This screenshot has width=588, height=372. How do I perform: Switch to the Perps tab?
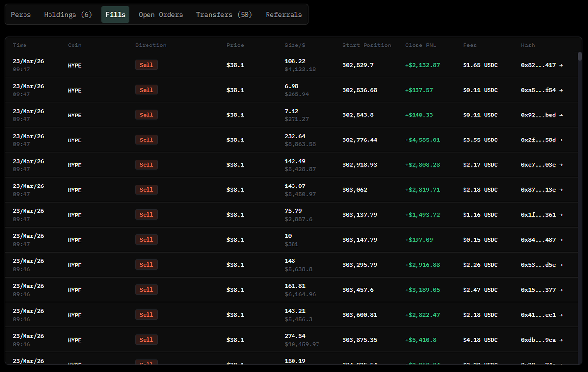[21, 15]
